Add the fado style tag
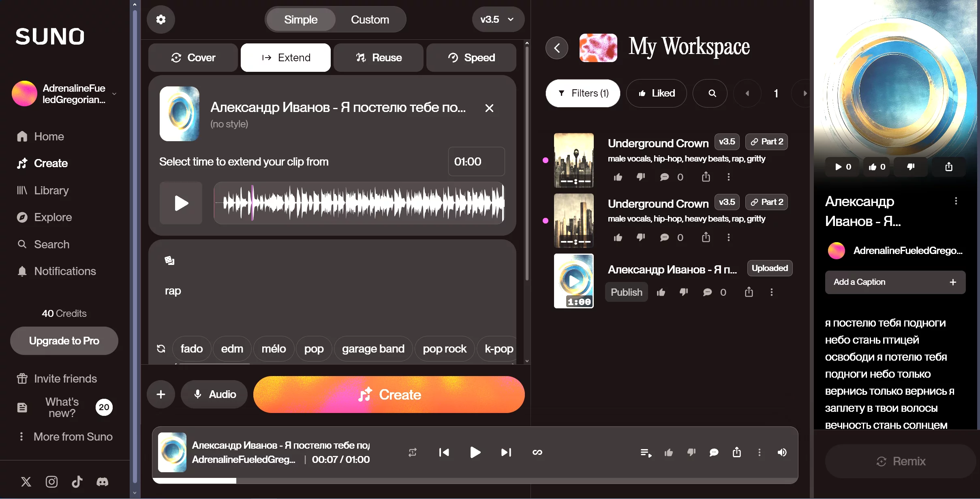Viewport: 980px width, 499px height. pyautogui.click(x=192, y=348)
